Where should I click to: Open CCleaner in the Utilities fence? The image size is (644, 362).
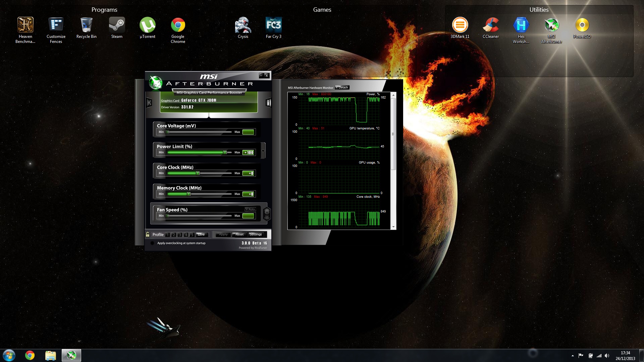491,28
